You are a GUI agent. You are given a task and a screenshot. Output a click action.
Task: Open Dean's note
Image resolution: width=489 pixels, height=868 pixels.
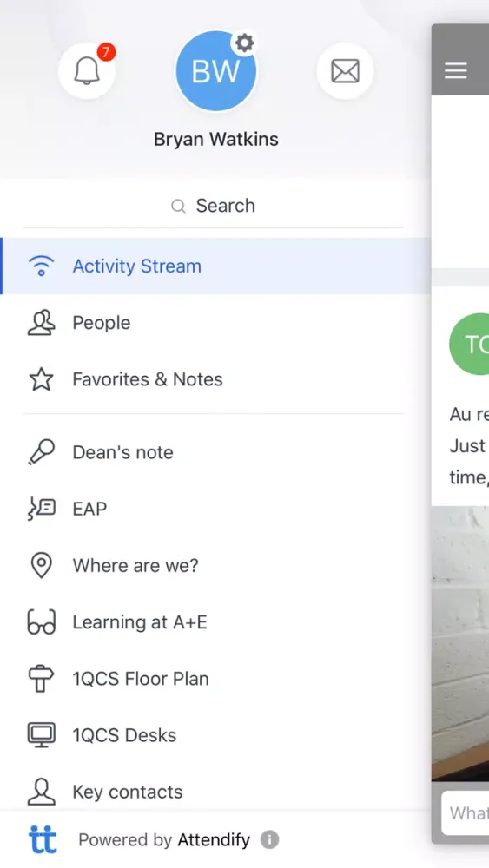click(x=215, y=452)
